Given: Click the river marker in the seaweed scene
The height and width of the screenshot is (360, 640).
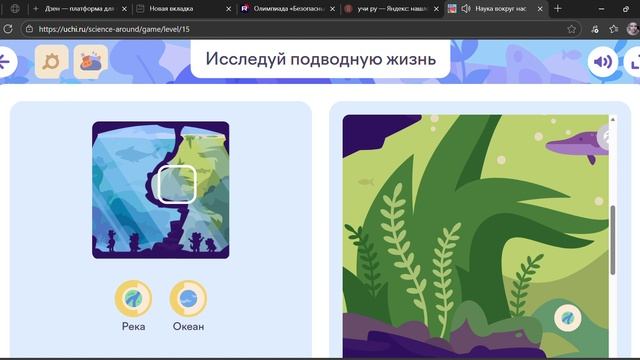Looking at the screenshot, I should coord(568,318).
